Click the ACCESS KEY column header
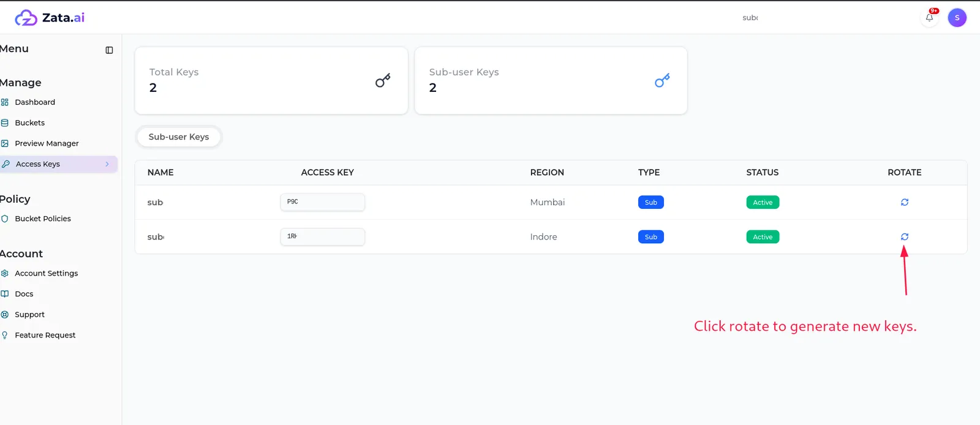 [x=328, y=173]
